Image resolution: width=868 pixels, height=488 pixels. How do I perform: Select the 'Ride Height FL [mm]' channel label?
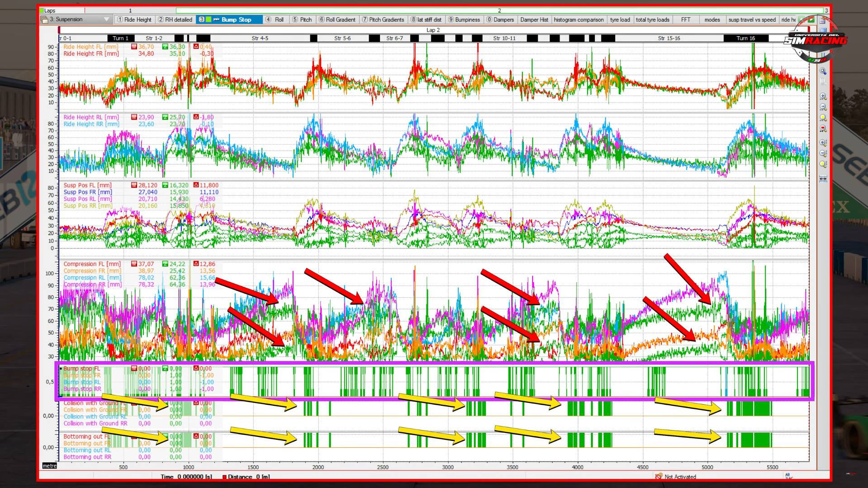(x=90, y=47)
